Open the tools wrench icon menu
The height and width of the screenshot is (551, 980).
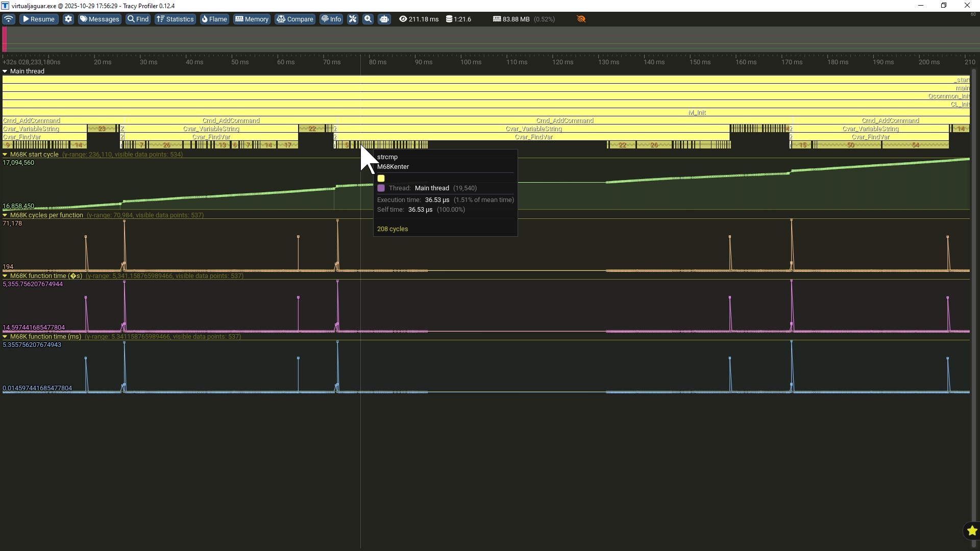pos(353,19)
